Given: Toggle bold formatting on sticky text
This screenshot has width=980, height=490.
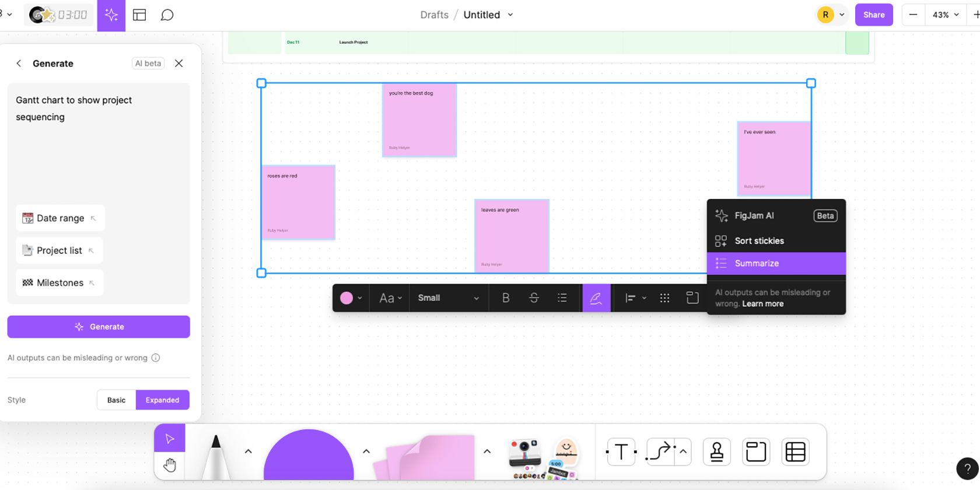Looking at the screenshot, I should pyautogui.click(x=506, y=298).
